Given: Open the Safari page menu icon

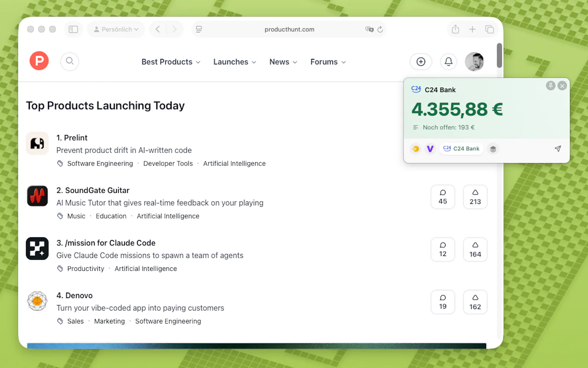Looking at the screenshot, I should point(199,29).
